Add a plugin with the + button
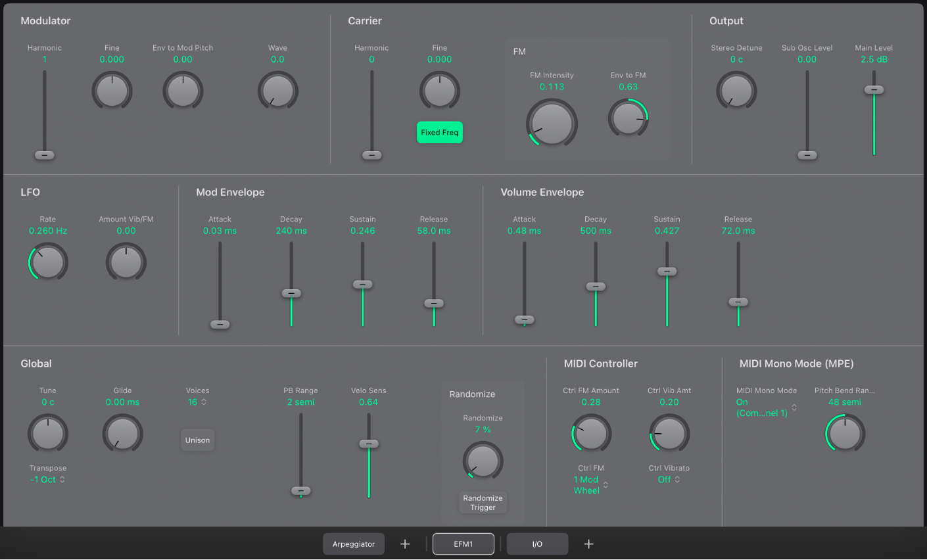 coord(405,544)
